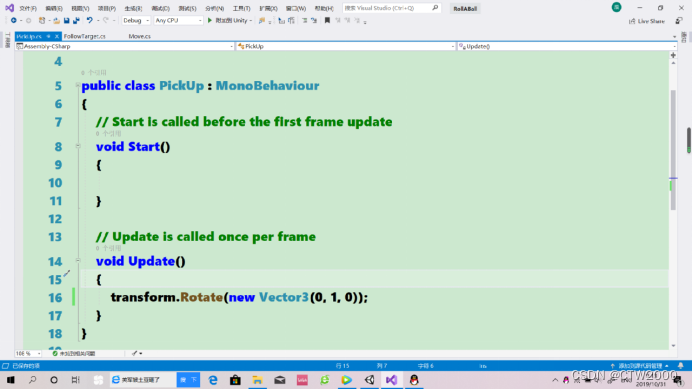The width and height of the screenshot is (693, 390).
Task: Open the Attach to Unity dropdown arrow
Action: [251, 20]
